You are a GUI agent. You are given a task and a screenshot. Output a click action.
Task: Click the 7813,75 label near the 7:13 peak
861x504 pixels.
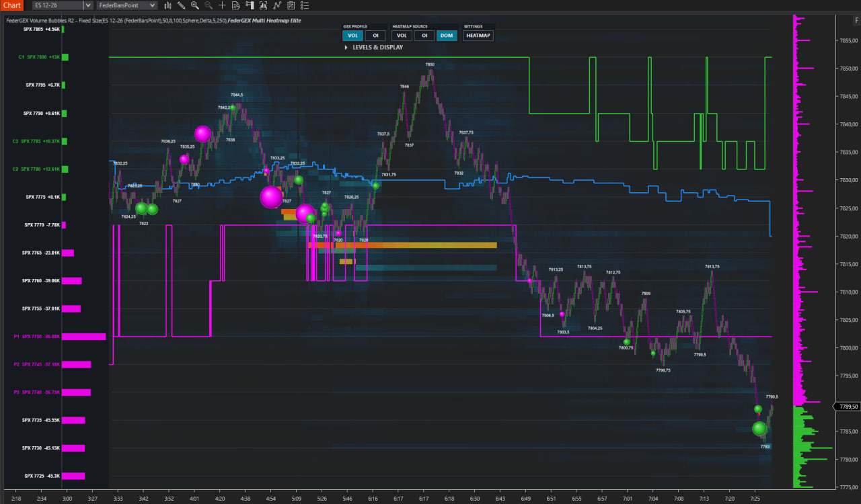pyautogui.click(x=712, y=267)
